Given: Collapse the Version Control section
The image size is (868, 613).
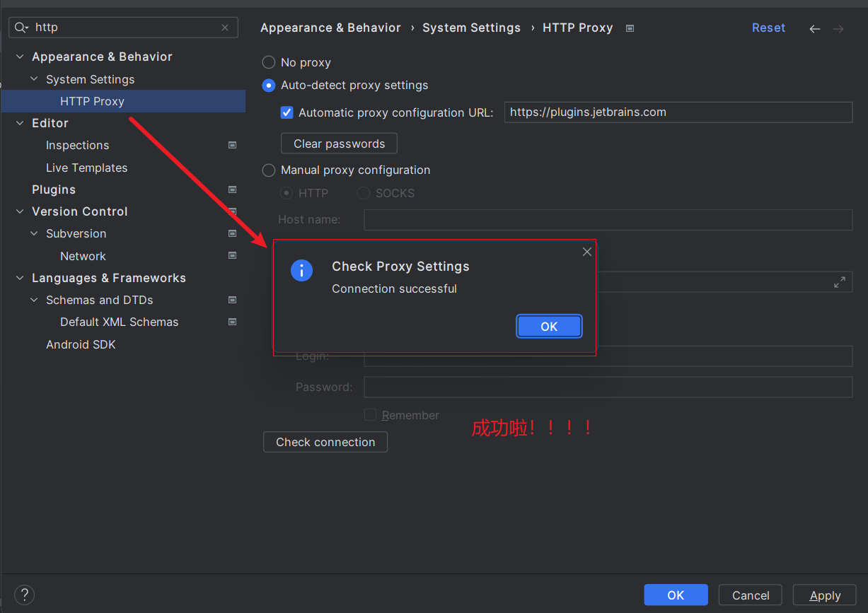Looking at the screenshot, I should click(20, 211).
